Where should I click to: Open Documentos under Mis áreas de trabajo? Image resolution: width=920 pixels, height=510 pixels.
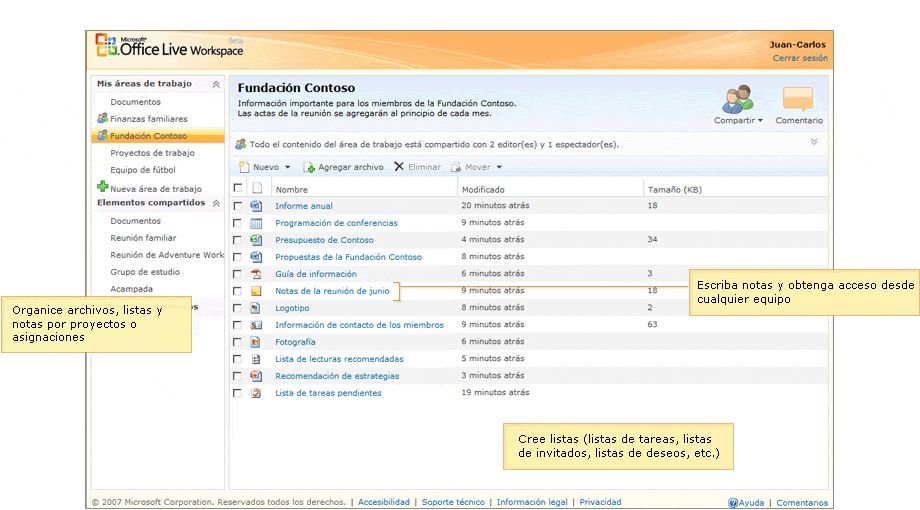pos(136,102)
